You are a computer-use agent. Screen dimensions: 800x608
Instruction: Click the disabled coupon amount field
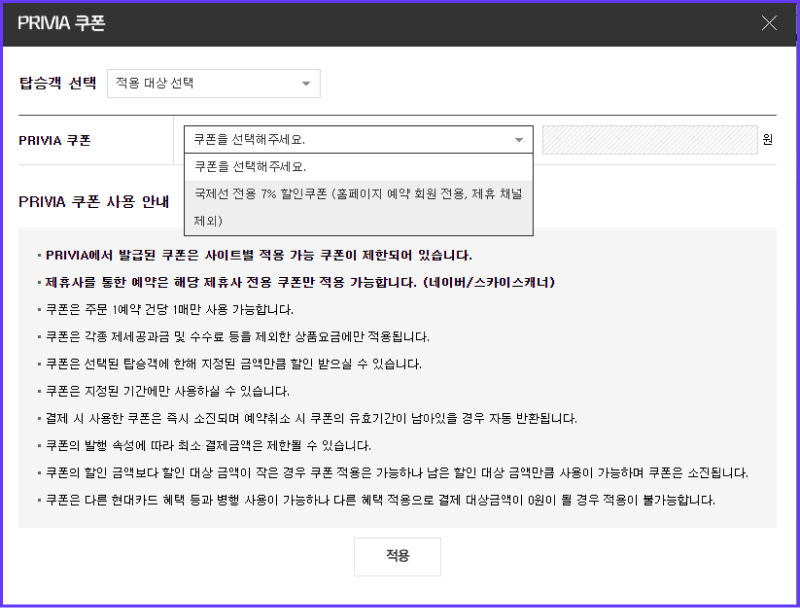tap(649, 140)
